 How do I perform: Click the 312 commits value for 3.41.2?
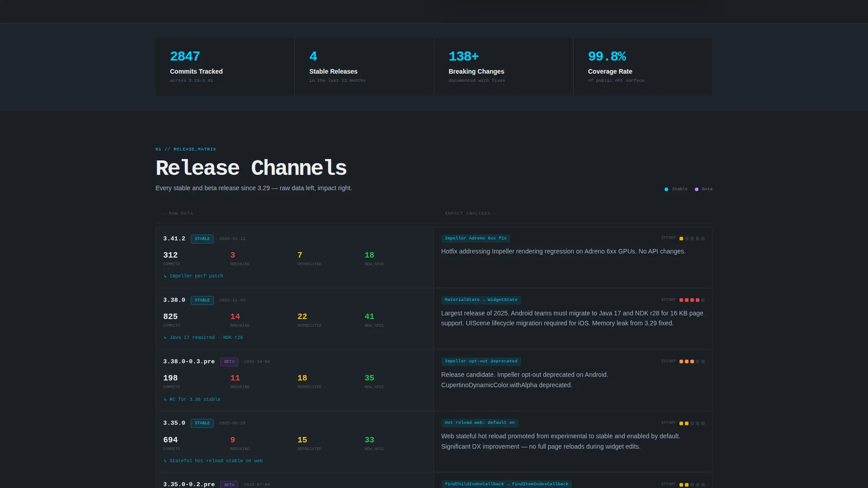tap(170, 255)
